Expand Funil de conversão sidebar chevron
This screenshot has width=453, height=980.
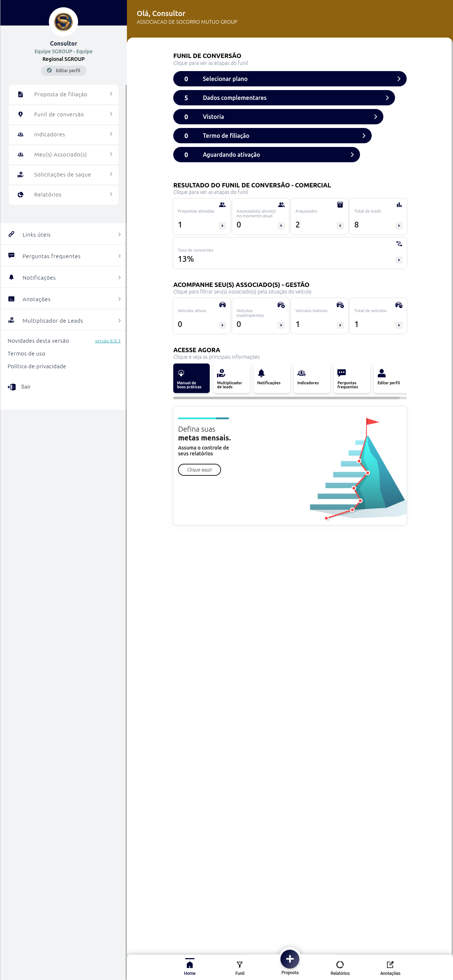pyautogui.click(x=111, y=114)
